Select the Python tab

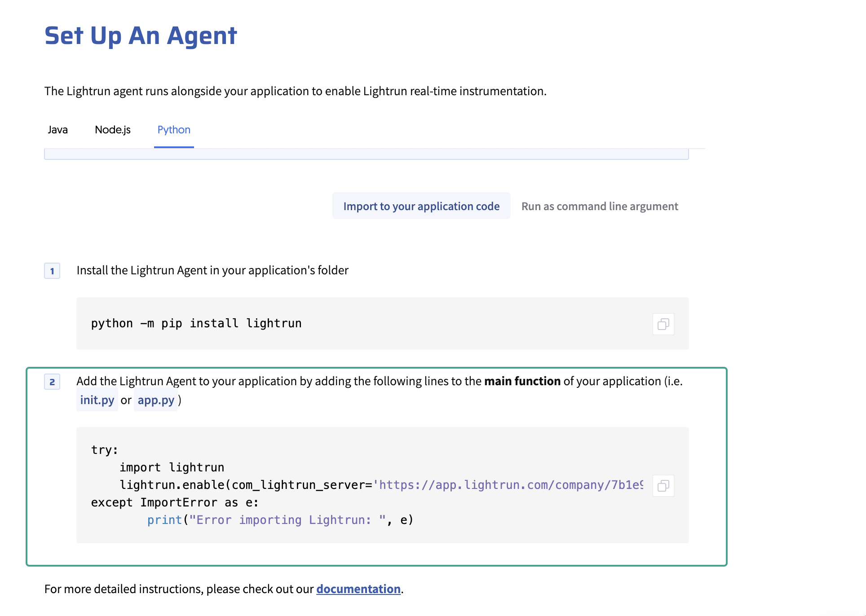coord(174,130)
